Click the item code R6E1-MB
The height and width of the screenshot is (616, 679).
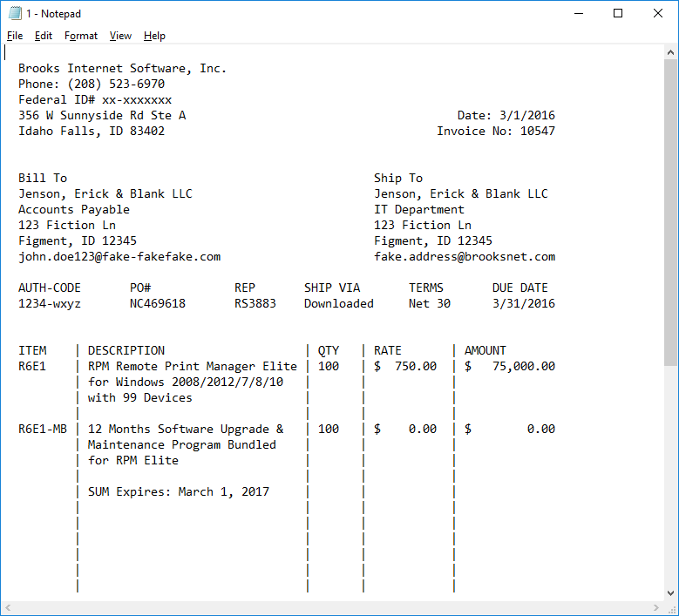point(43,430)
